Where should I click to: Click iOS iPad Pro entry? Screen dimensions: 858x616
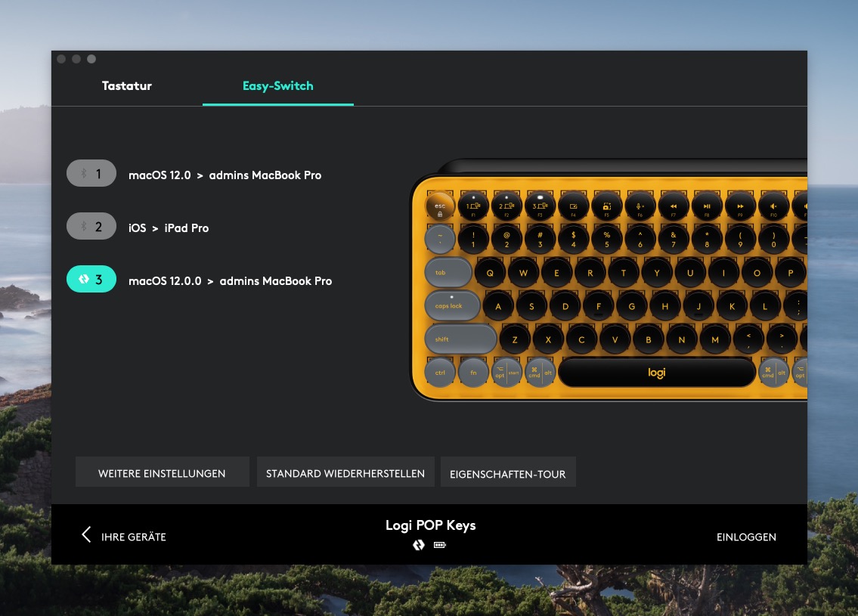pyautogui.click(x=169, y=228)
